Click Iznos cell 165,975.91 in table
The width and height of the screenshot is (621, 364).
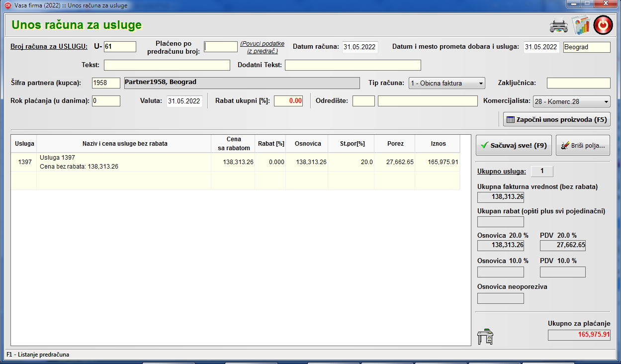click(x=438, y=162)
